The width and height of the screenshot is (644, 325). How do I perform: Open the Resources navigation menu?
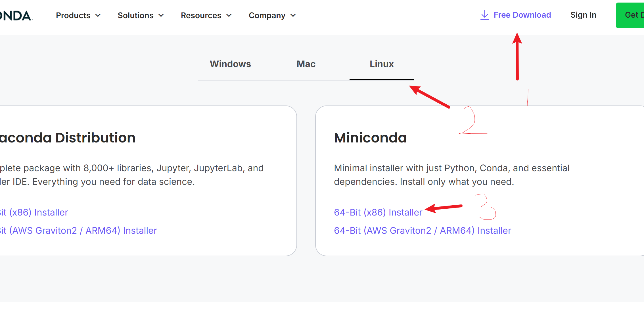click(x=201, y=15)
